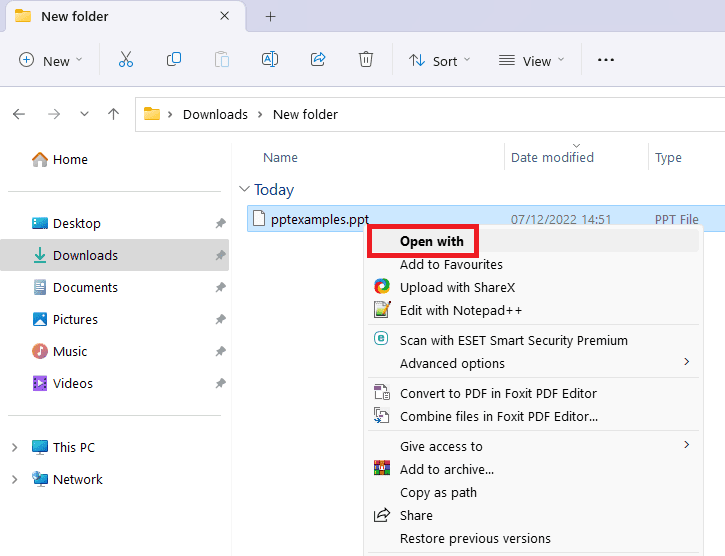The image size is (725, 556).
Task: Go forward with the right arrow
Action: pyautogui.click(x=54, y=114)
